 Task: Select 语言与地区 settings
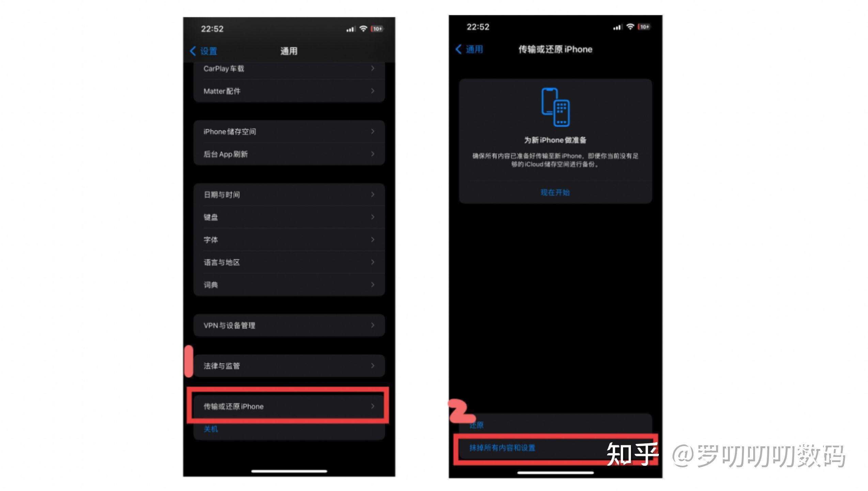(x=289, y=262)
